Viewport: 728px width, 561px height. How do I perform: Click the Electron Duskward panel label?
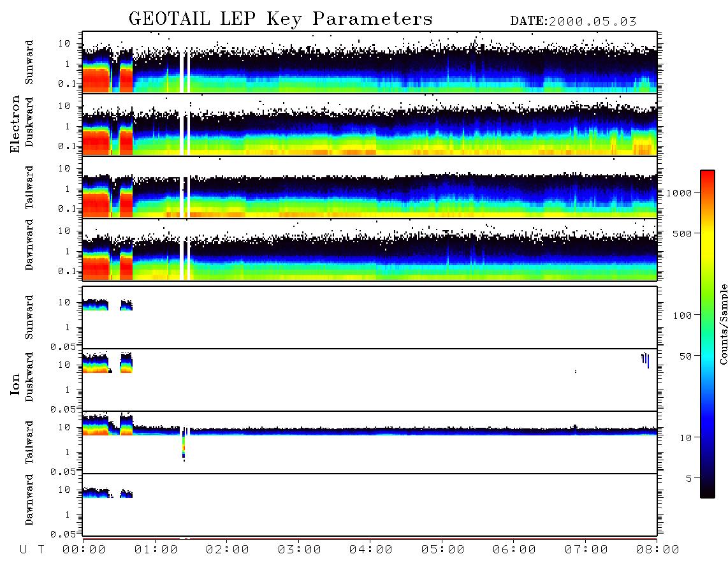pos(29,122)
